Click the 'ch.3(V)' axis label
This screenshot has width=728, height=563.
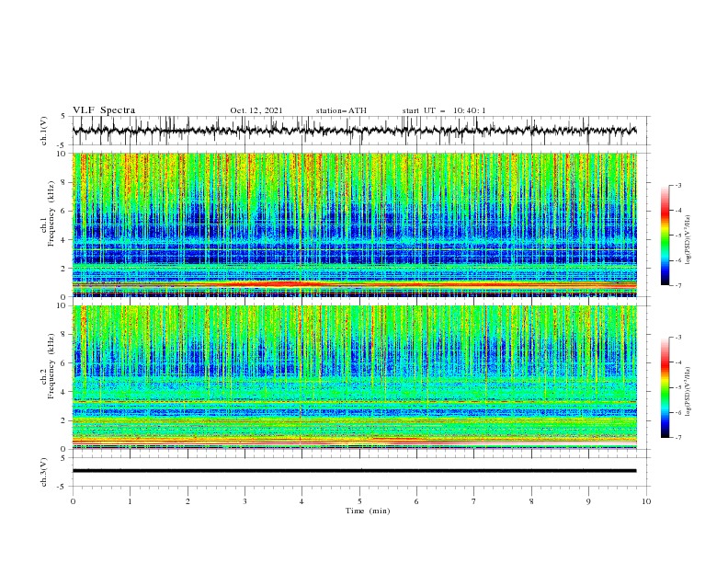(44, 472)
